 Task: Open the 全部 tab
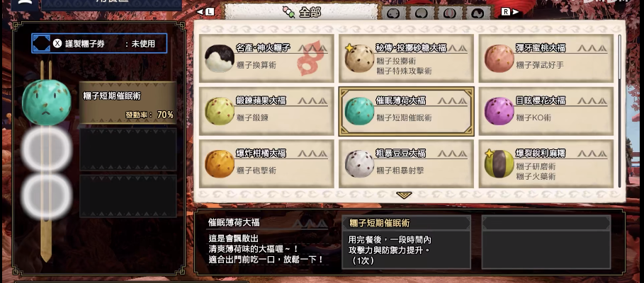302,12
